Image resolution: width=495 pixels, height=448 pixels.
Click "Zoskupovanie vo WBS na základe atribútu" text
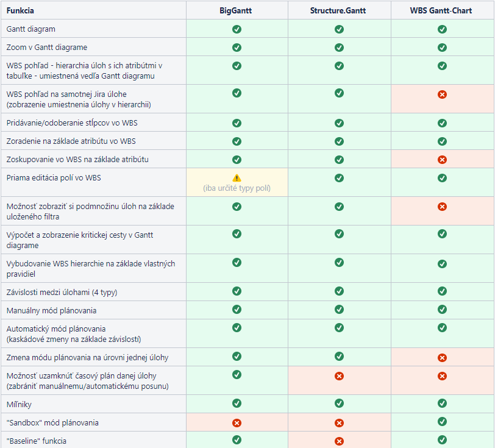(77, 160)
